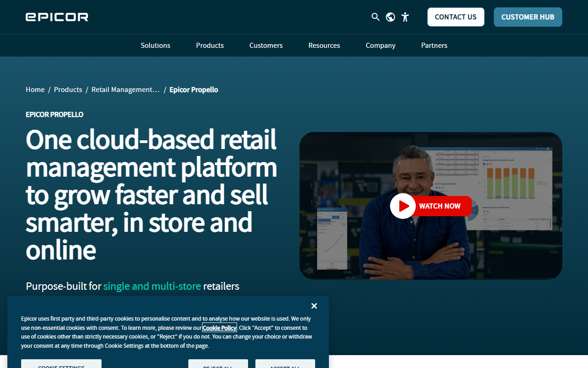Click the Contact Us button
Image resolution: width=588 pixels, height=368 pixels.
(456, 17)
